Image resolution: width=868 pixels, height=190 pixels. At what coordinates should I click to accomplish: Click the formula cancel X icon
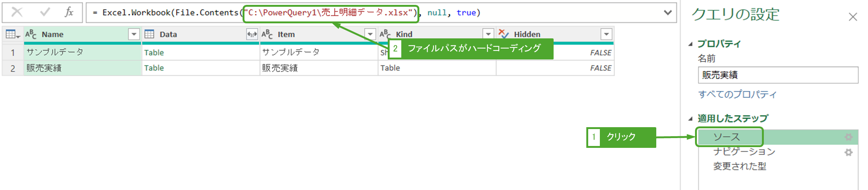[x=17, y=12]
